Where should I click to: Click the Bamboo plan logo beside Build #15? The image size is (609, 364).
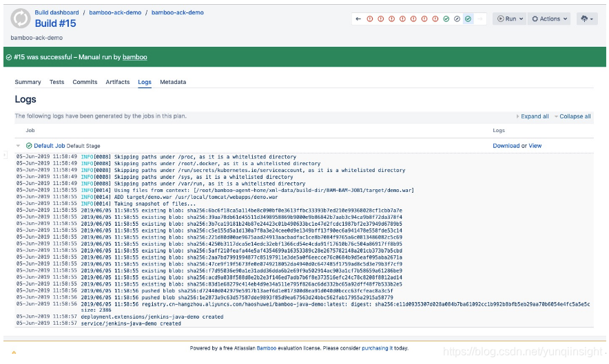point(21,19)
